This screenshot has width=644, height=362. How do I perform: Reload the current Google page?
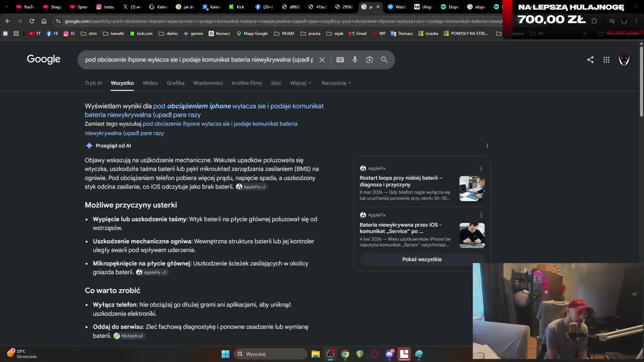(32, 21)
